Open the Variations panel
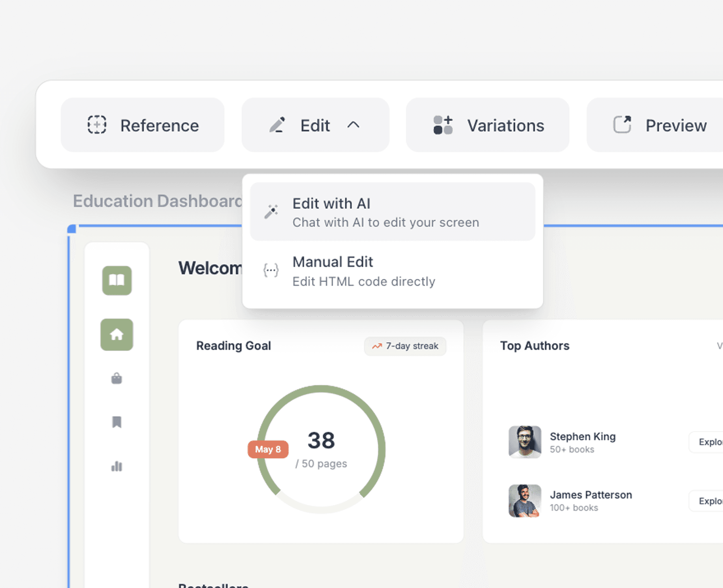Screen dimensions: 723x588 pos(487,125)
